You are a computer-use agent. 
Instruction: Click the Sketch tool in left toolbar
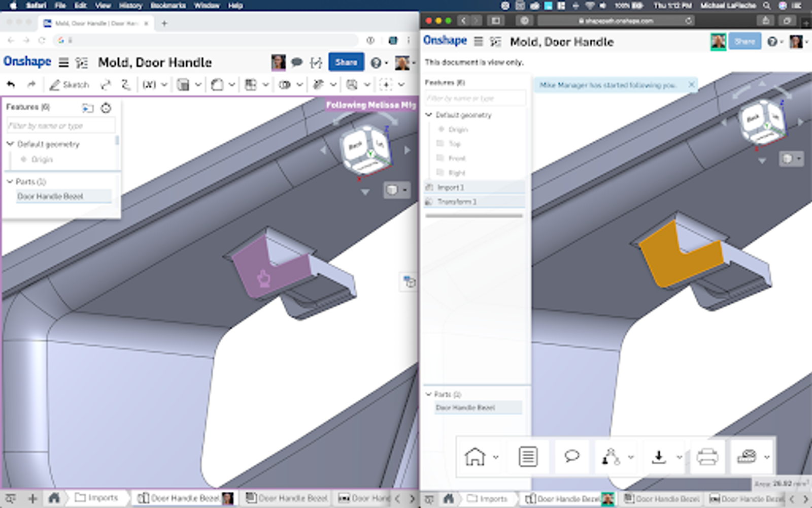70,85
